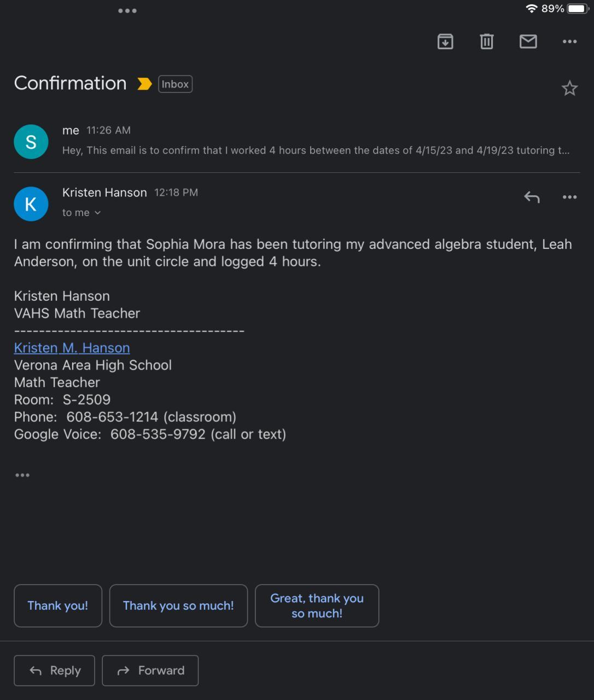
Task: Tap the Inbox label tag
Action: coord(175,84)
